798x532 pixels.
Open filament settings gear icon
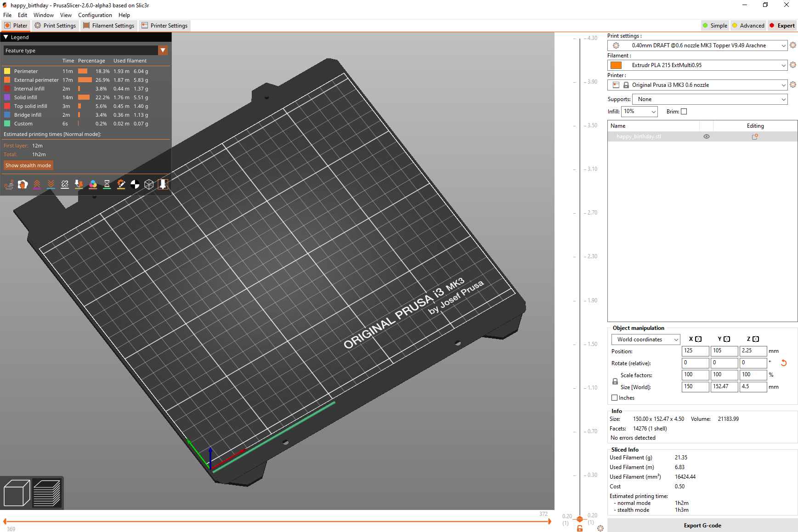click(x=793, y=65)
